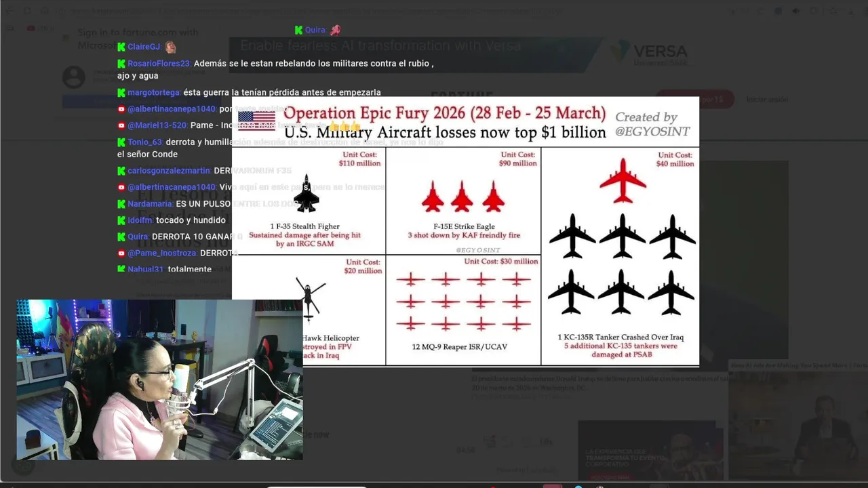Screen dimensions: 868x488
Task: Click Kick icon beside carlosgonzalezmartin
Action: click(x=121, y=171)
